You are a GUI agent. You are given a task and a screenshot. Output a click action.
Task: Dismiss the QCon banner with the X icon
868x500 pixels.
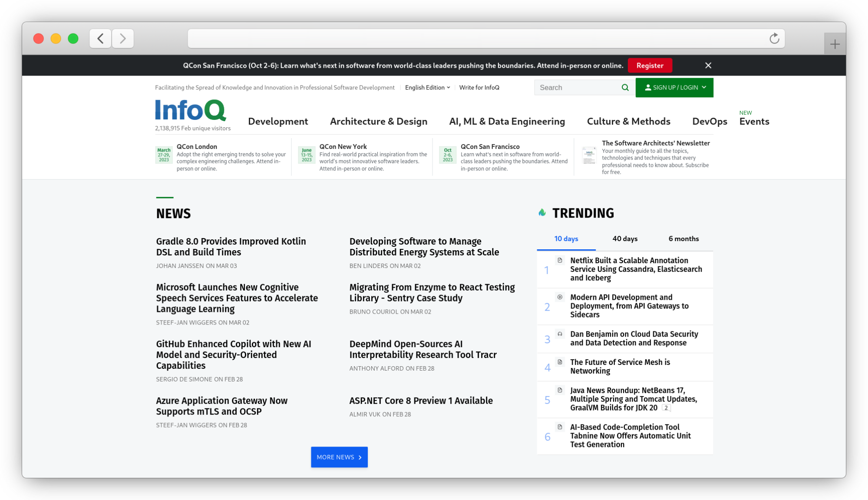pos(708,66)
